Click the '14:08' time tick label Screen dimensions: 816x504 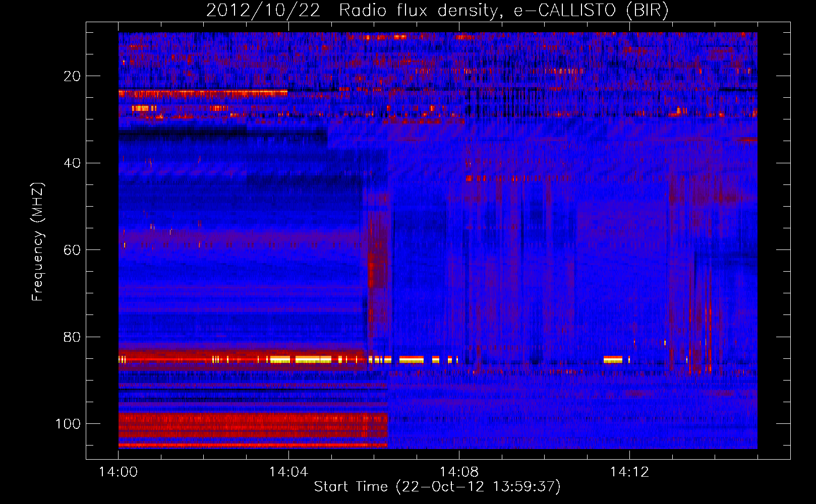pos(459,472)
